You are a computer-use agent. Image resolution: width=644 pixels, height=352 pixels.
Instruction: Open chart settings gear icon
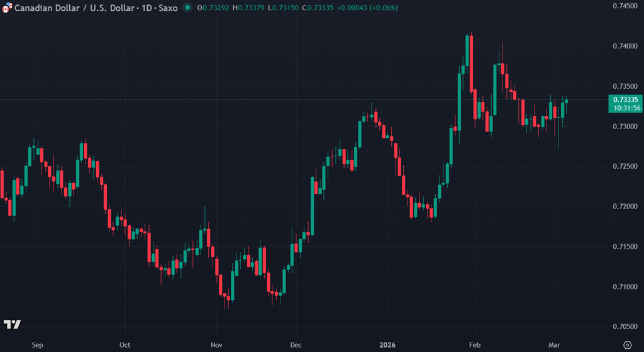coord(626,344)
